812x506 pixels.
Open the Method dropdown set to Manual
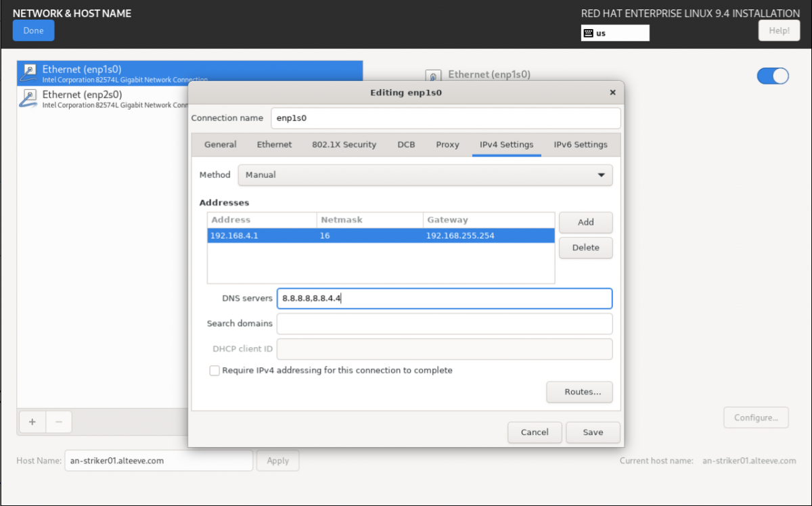tap(425, 175)
